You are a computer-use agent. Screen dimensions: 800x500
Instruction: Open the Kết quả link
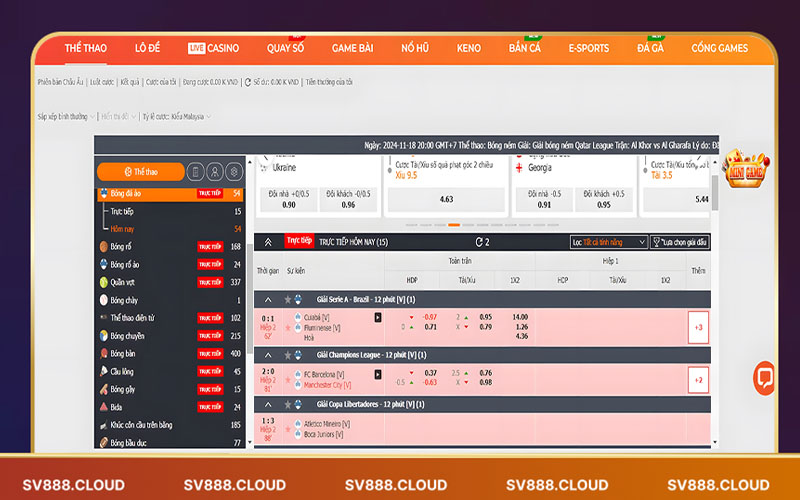point(130,82)
